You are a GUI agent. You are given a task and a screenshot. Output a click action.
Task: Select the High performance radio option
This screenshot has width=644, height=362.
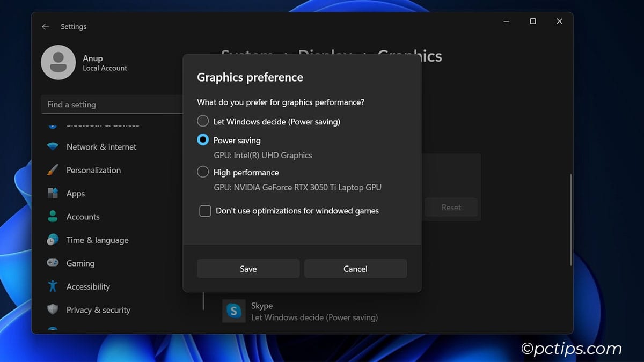(203, 172)
